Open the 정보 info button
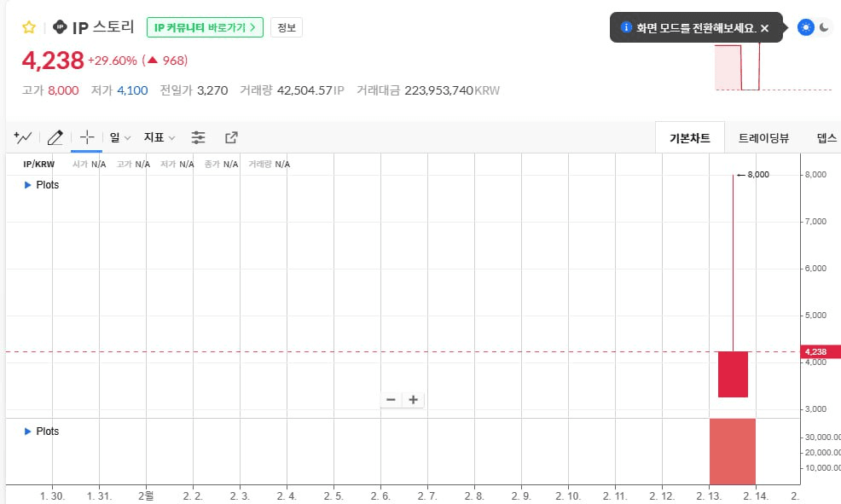This screenshot has width=841, height=504. (287, 27)
